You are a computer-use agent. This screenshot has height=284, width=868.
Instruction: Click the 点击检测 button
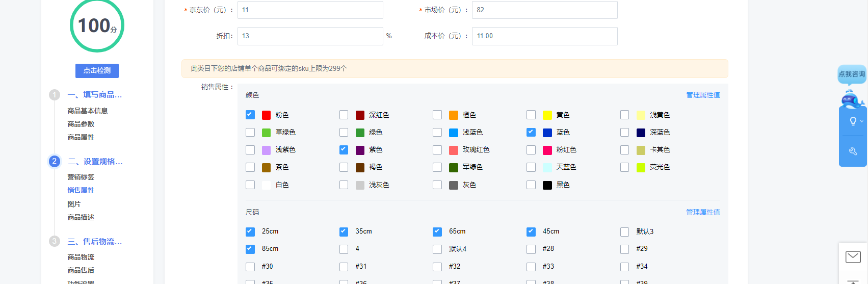(x=97, y=70)
